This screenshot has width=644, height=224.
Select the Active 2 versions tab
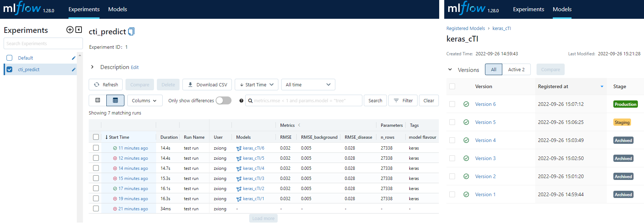[x=516, y=69]
